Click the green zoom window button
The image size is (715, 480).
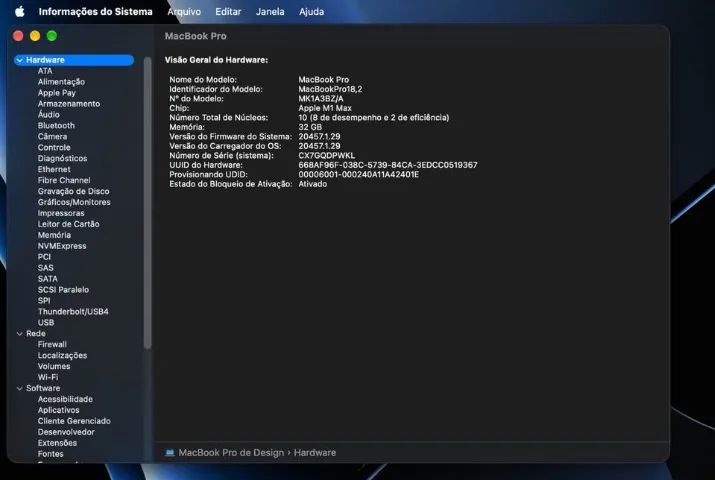point(52,36)
